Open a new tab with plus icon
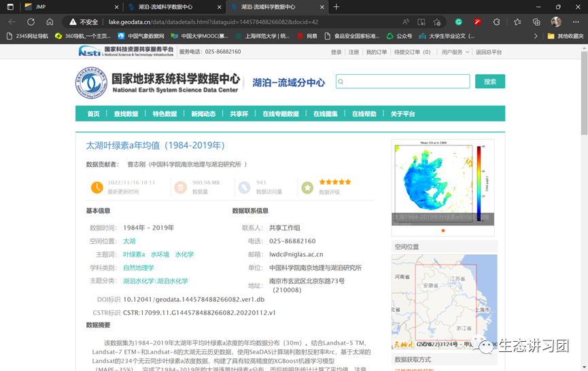Image resolution: width=588 pixels, height=371 pixels. click(x=336, y=7)
